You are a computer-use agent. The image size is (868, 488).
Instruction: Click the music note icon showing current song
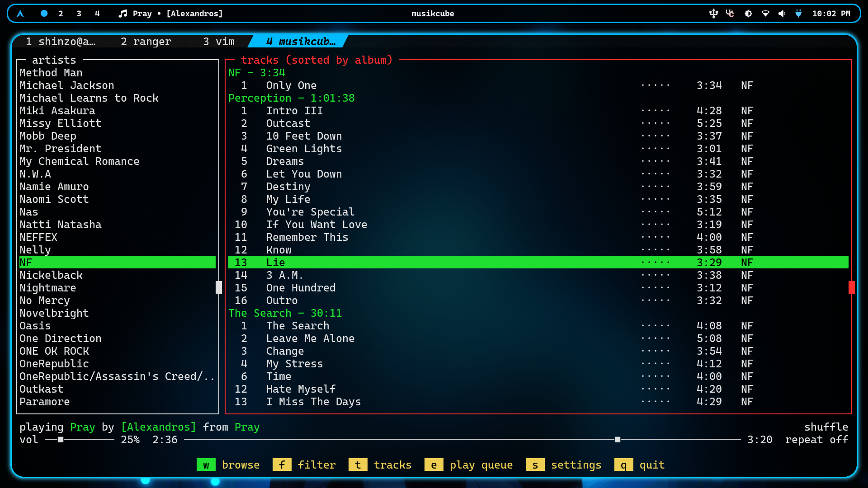click(x=123, y=14)
